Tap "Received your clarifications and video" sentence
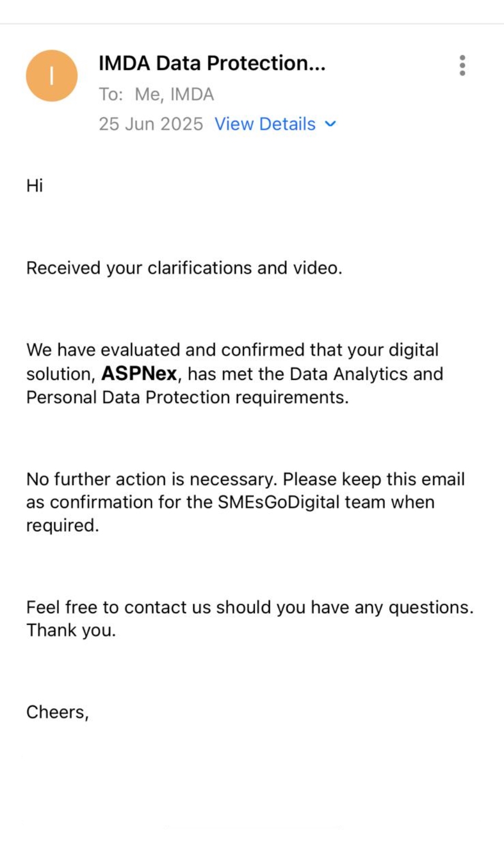The image size is (504, 847). (x=184, y=268)
